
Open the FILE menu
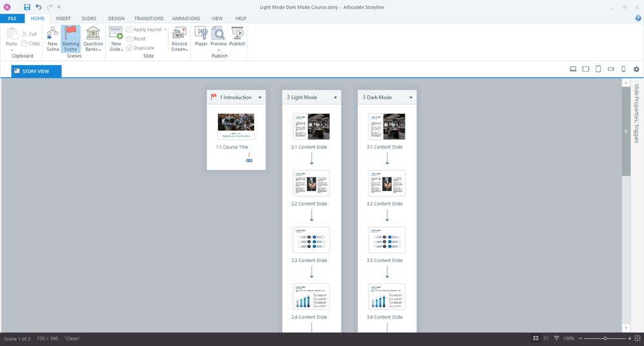point(12,19)
